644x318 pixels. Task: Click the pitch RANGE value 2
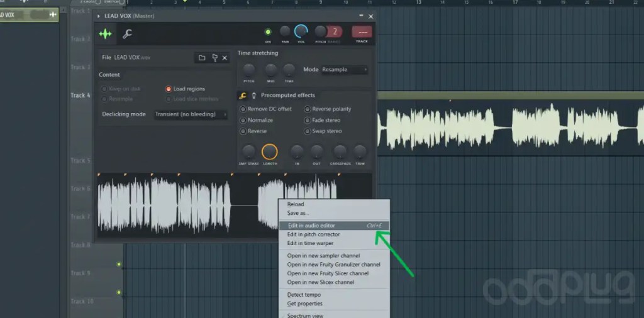coord(335,31)
